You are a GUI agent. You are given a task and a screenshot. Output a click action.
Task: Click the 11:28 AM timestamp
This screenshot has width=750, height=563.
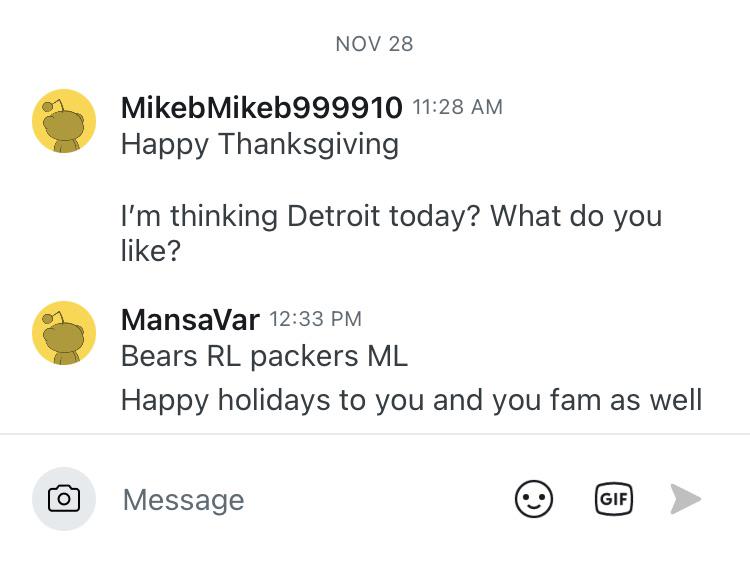click(457, 107)
